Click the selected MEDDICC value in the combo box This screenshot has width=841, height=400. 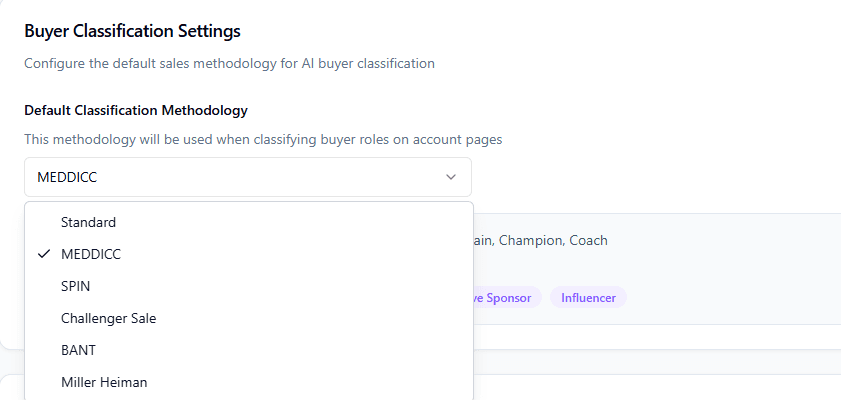coord(67,177)
